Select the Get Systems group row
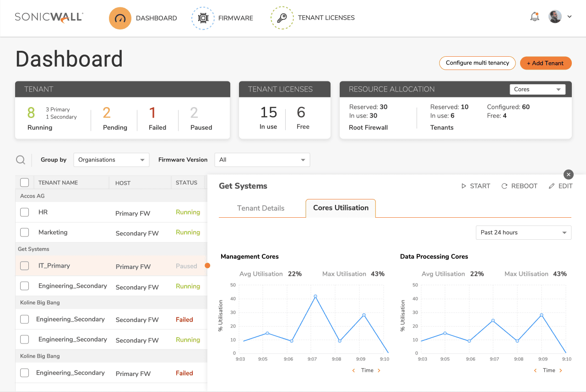The height and width of the screenshot is (392, 586). pyautogui.click(x=111, y=249)
